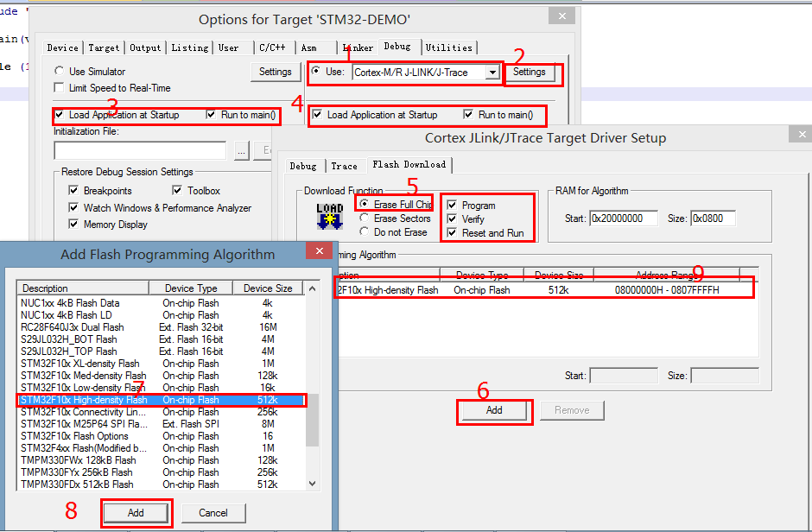Select TMPM330FWx 128kB Flash entry

coord(161,460)
